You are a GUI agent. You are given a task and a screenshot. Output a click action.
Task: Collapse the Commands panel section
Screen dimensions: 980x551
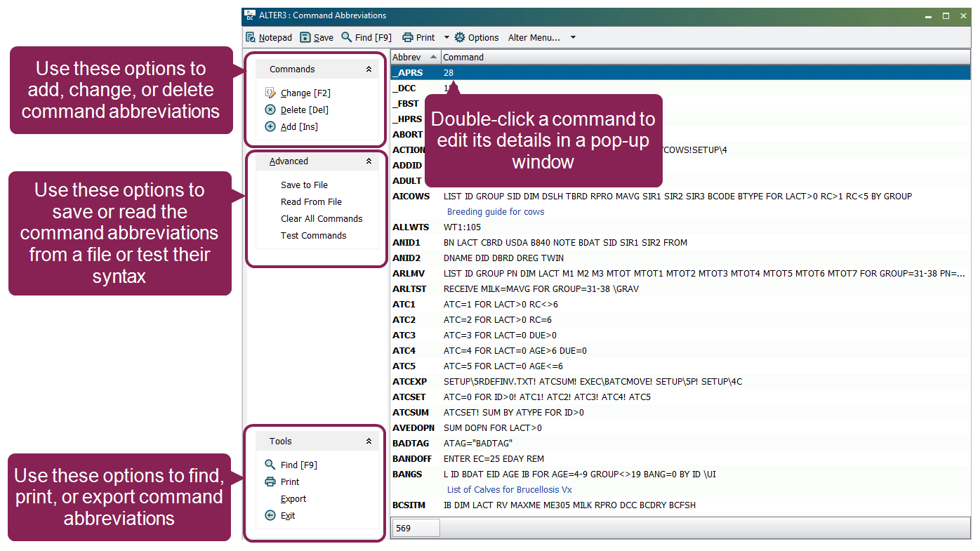[x=369, y=69]
